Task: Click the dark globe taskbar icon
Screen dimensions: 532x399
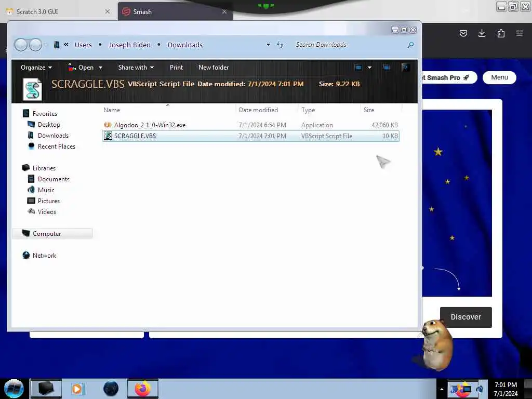Action: [x=111, y=389]
